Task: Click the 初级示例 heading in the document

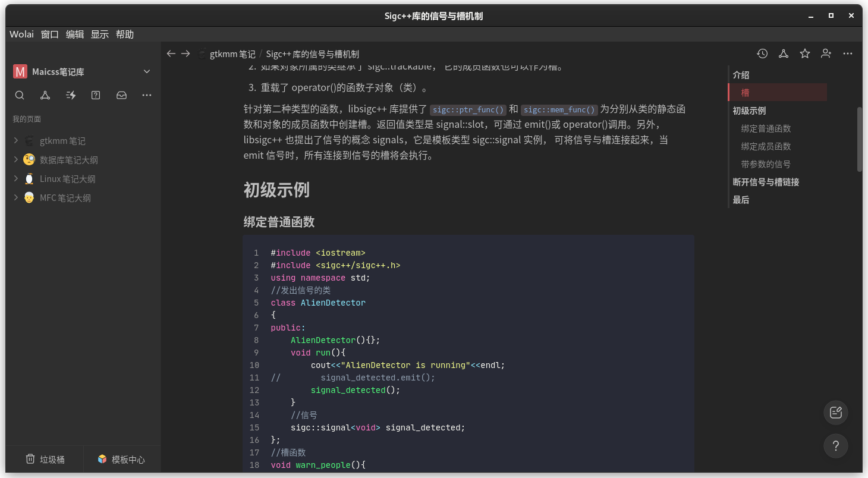Action: [x=276, y=190]
